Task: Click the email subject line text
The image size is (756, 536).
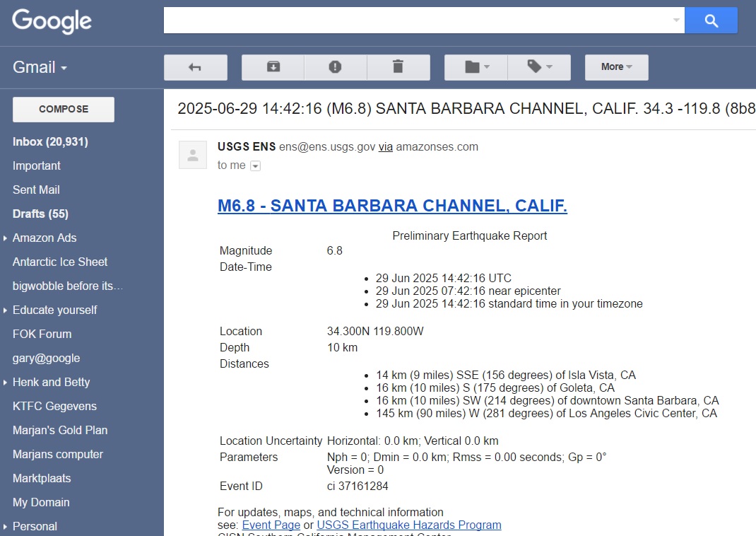Action: [x=467, y=109]
